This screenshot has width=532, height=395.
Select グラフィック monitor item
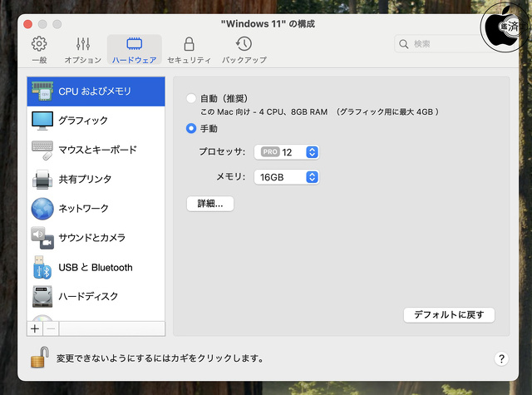click(96, 121)
